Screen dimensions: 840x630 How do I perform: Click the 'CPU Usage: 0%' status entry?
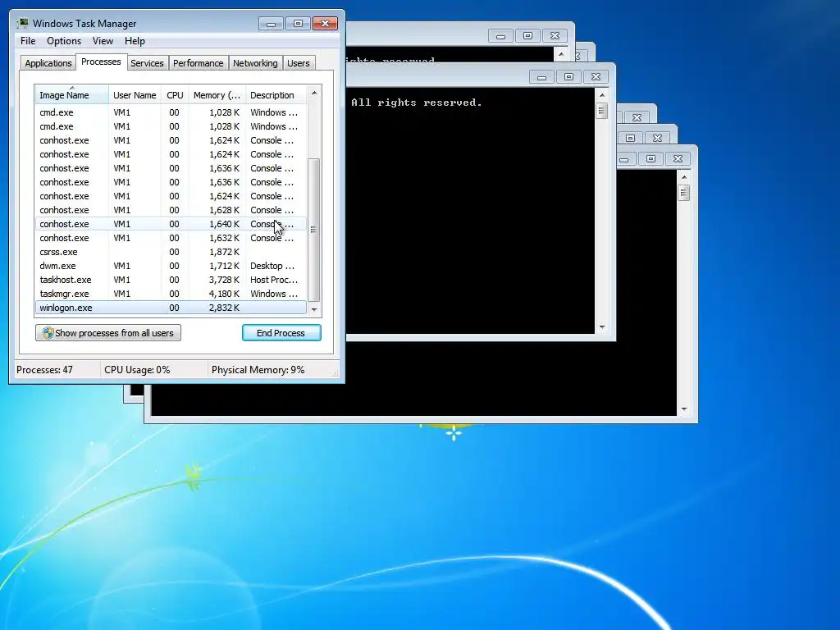137,370
